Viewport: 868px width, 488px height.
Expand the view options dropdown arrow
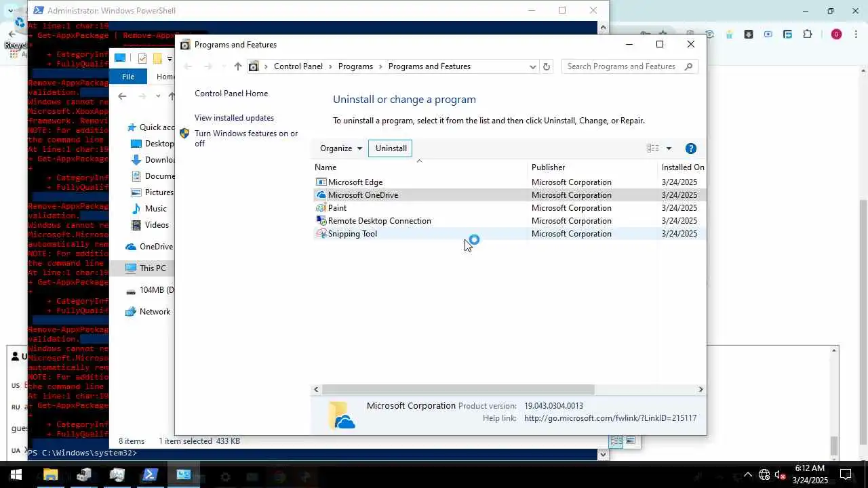click(669, 148)
